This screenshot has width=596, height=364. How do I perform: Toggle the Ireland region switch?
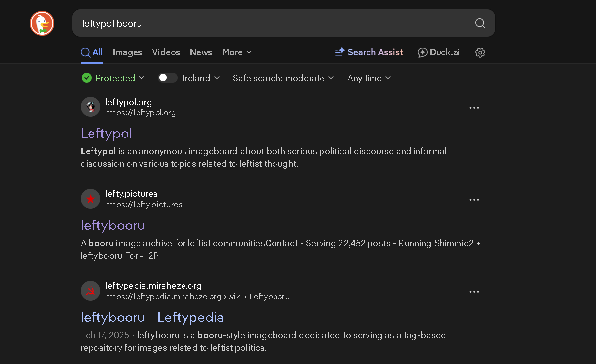point(167,78)
